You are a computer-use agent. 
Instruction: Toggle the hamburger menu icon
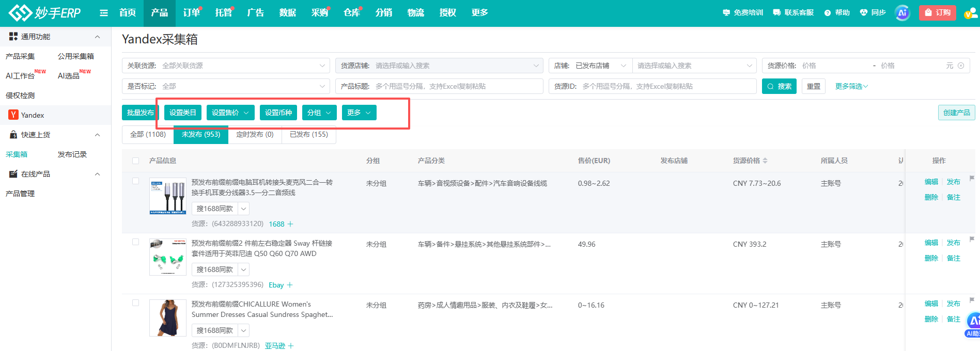104,13
